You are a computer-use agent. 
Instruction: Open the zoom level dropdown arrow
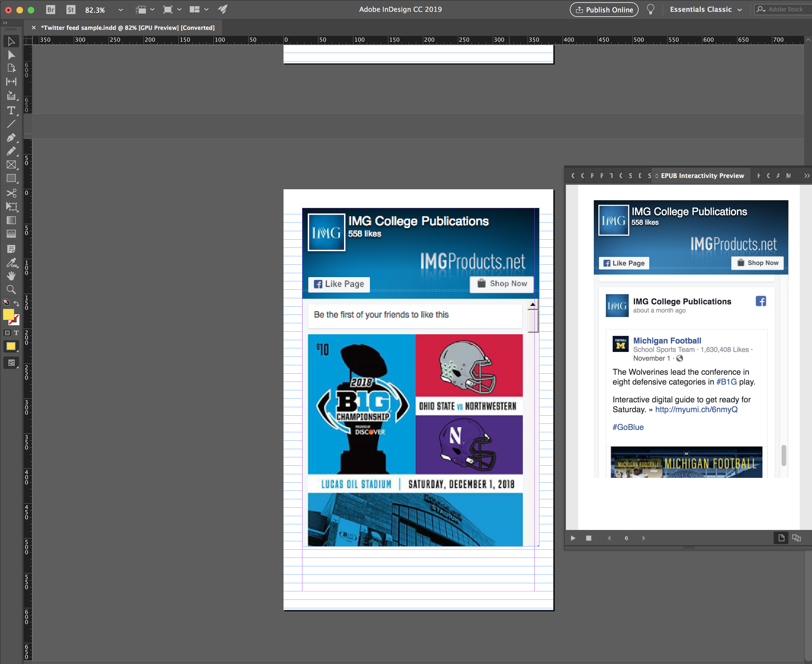click(121, 10)
